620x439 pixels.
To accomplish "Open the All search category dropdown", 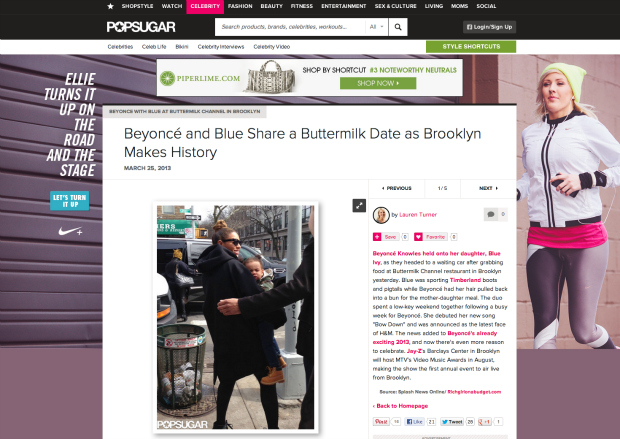I will (376, 27).
